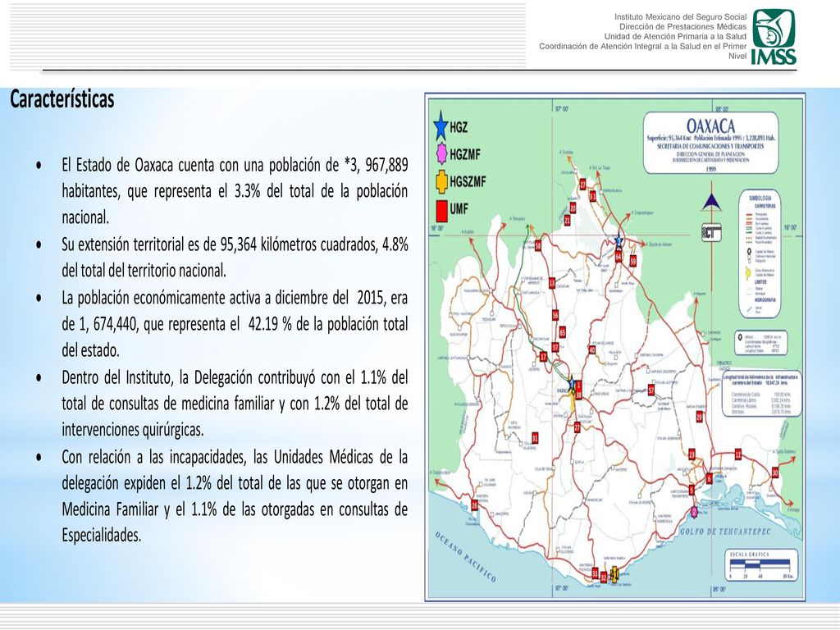The image size is (840, 630).
Task: Click the blue HGZ star legend icon
Action: (x=441, y=126)
